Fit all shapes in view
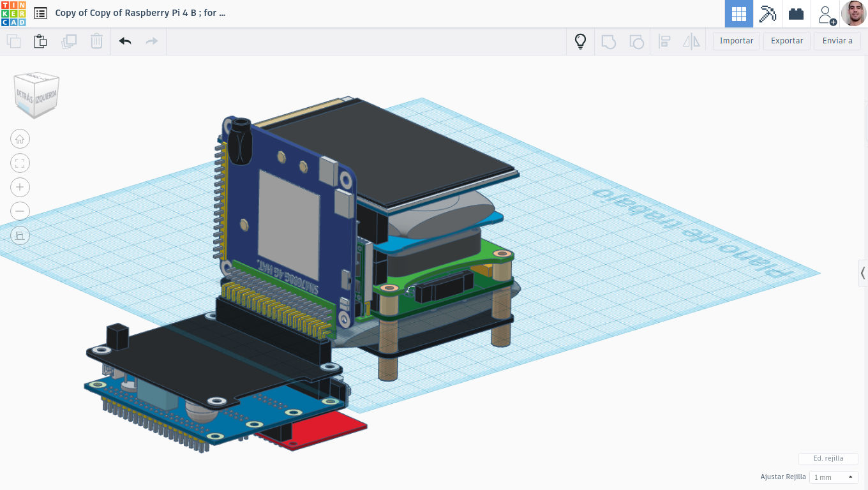Viewport: 868px width, 490px height. click(20, 163)
